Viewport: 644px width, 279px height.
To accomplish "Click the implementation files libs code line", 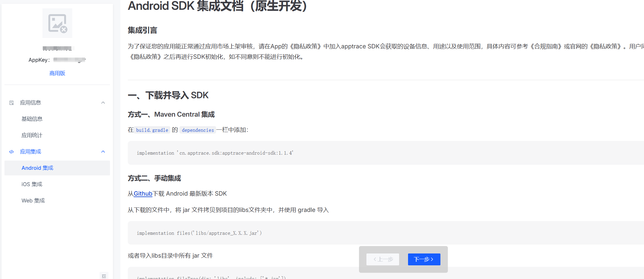I will point(199,233).
